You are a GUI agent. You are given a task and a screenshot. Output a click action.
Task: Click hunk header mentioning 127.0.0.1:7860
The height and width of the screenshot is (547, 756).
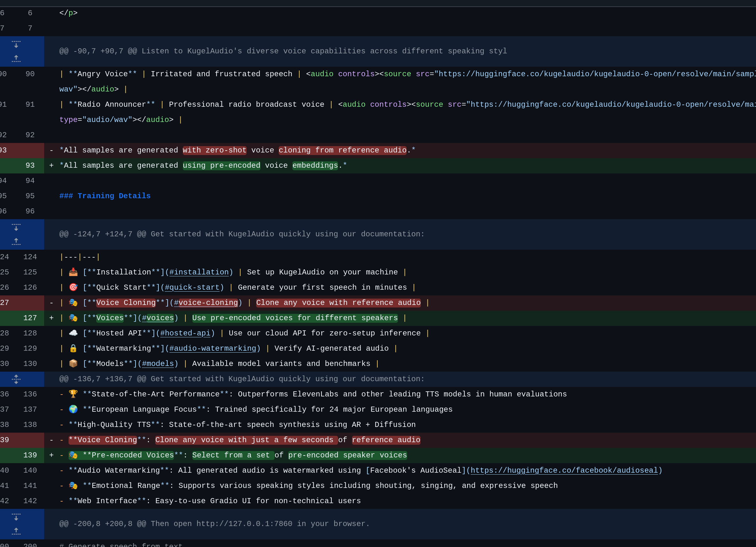point(214,524)
